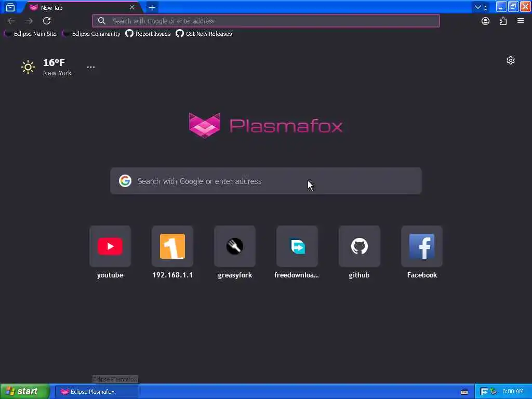532x399 pixels.
Task: Focus the top address bar field
Action: [x=265, y=21]
